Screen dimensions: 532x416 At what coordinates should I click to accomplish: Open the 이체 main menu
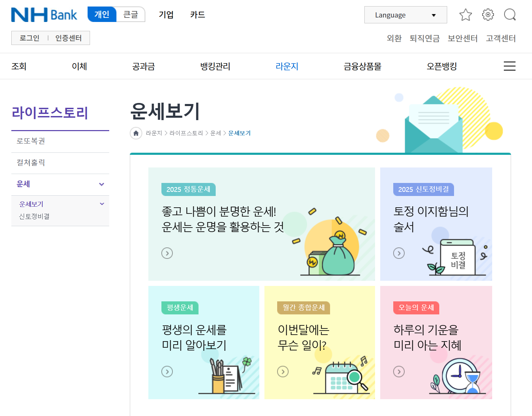(79, 66)
